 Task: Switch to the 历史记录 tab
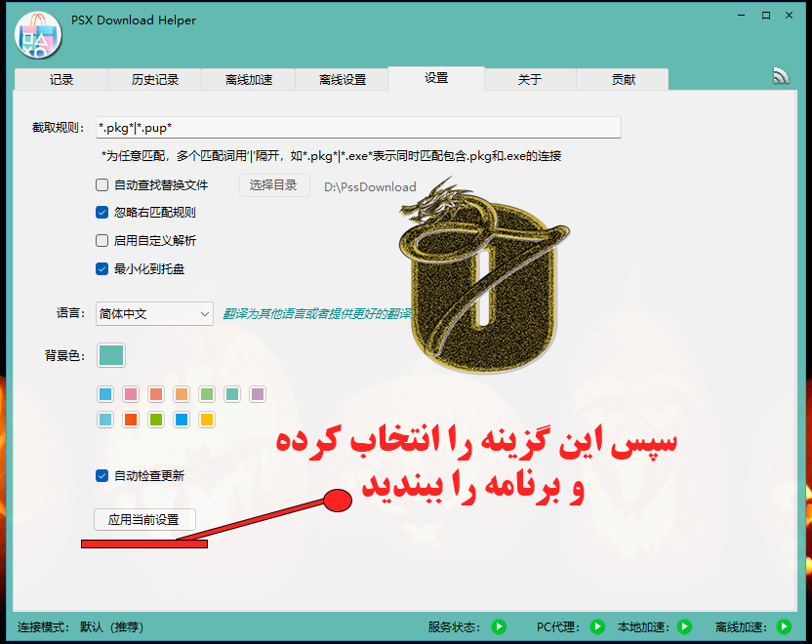coord(155,80)
